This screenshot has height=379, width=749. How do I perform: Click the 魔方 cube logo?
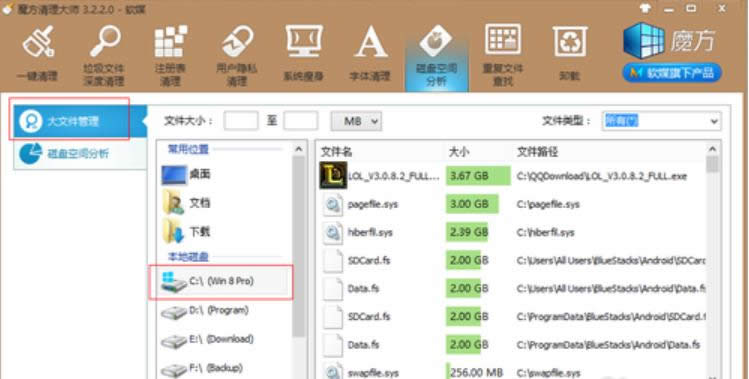coord(643,41)
